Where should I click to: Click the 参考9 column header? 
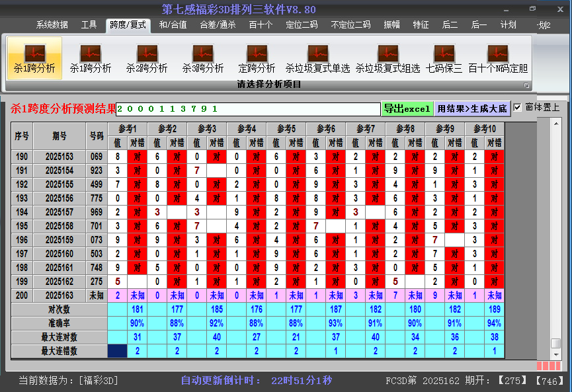(x=445, y=129)
